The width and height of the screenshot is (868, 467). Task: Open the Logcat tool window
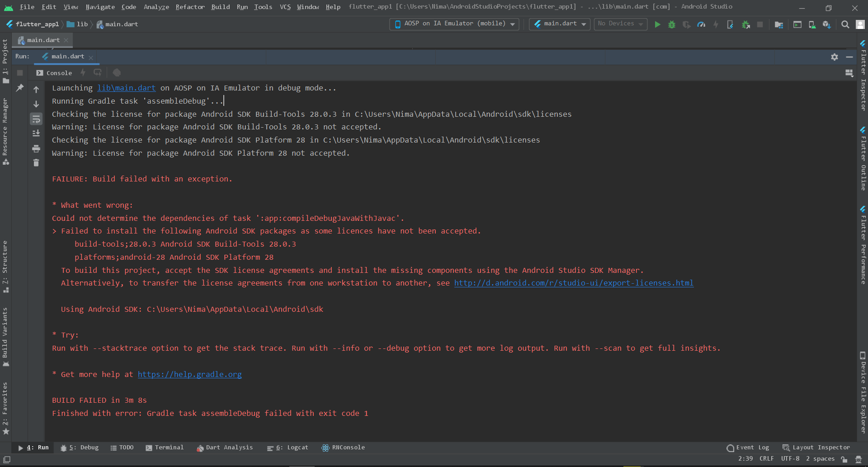click(288, 448)
